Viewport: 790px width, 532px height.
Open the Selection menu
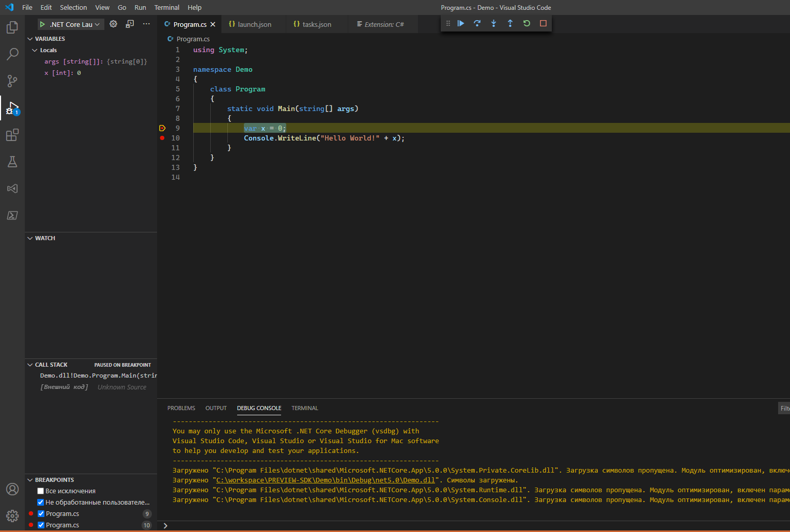[x=73, y=7]
